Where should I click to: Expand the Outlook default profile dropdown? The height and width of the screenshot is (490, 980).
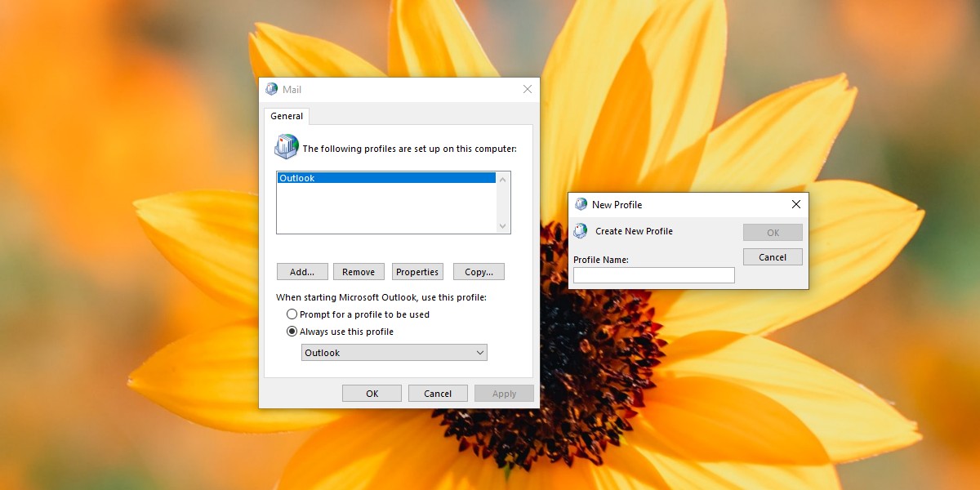coord(394,353)
